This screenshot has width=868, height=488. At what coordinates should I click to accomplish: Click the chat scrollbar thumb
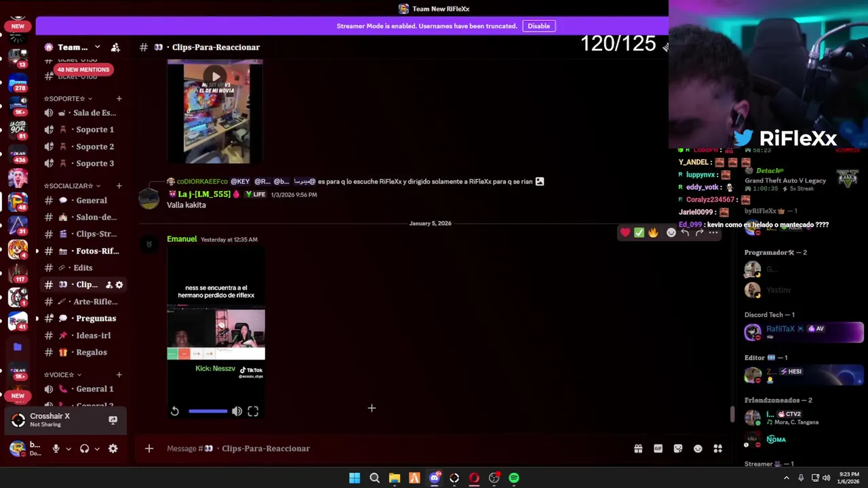click(x=732, y=414)
